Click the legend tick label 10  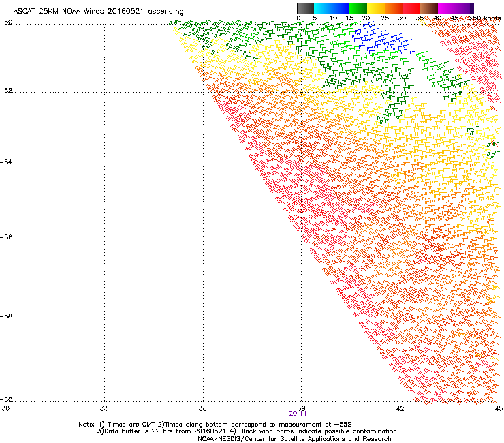333,18
